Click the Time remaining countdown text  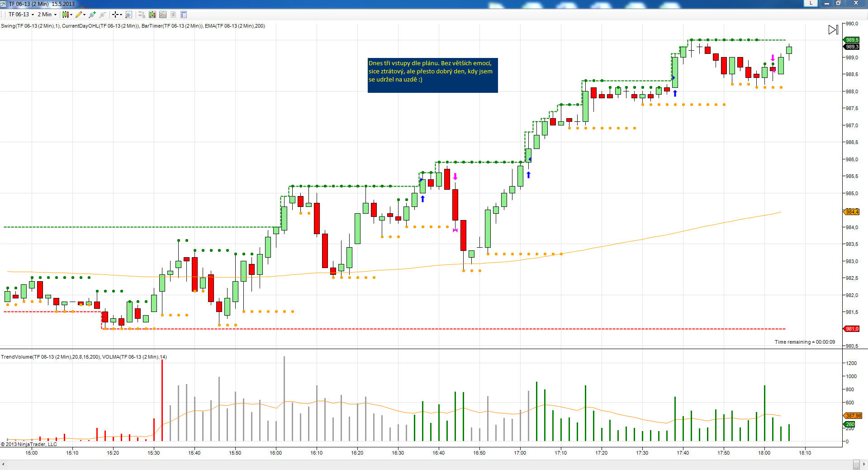pyautogui.click(x=805, y=342)
